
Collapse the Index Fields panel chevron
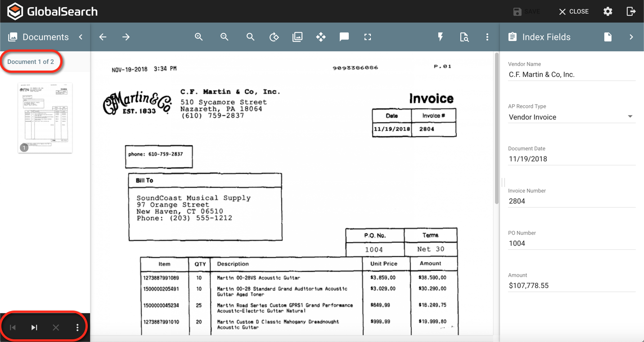point(631,37)
